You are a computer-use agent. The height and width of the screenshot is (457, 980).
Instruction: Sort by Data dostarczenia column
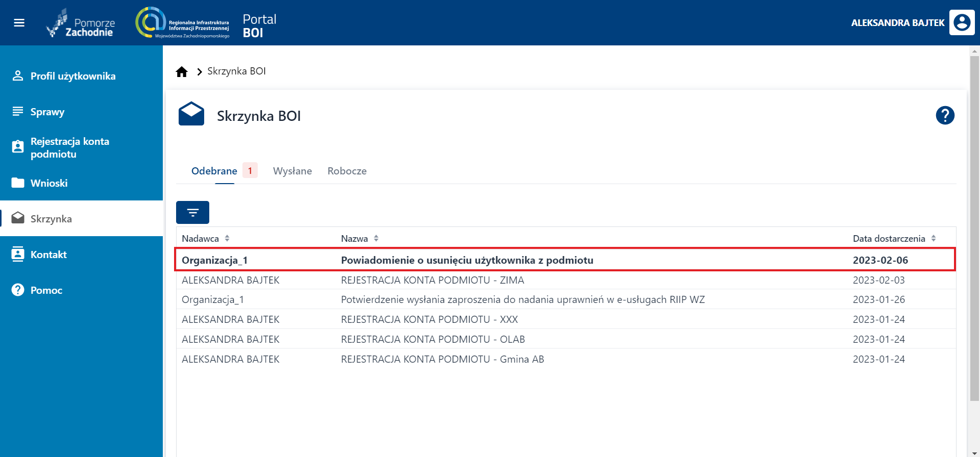(933, 238)
